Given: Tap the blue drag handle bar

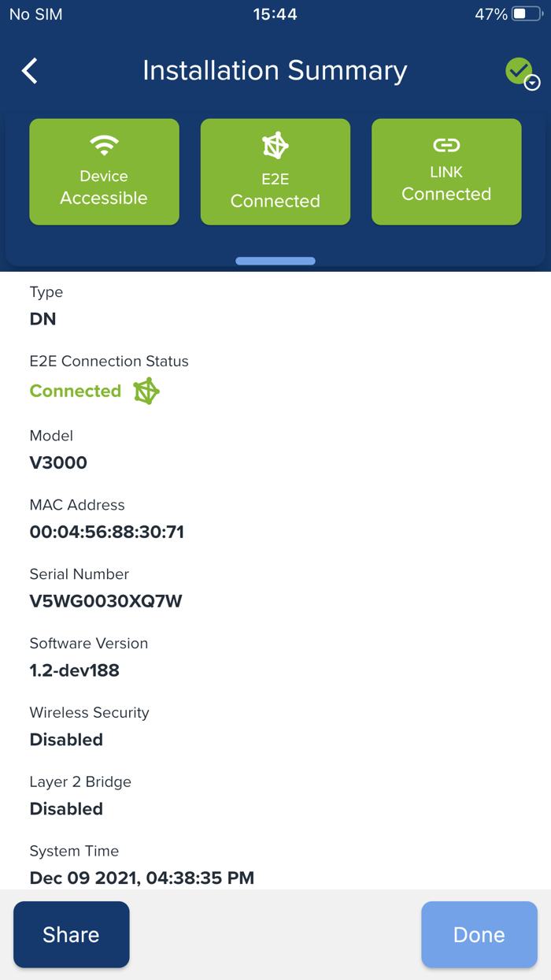Looking at the screenshot, I should (275, 261).
